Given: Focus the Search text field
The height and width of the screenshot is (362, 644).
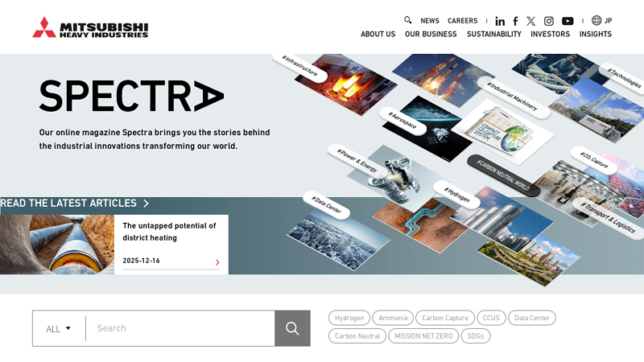Looking at the screenshot, I should coord(180,328).
